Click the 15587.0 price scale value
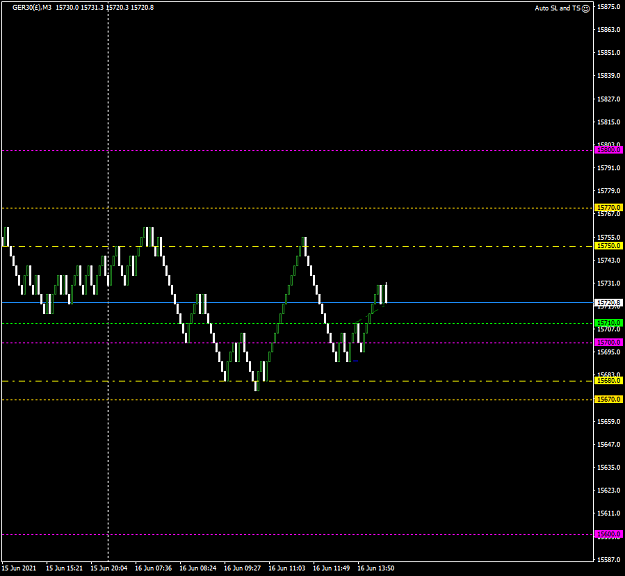The image size is (625, 576). pyautogui.click(x=608, y=560)
